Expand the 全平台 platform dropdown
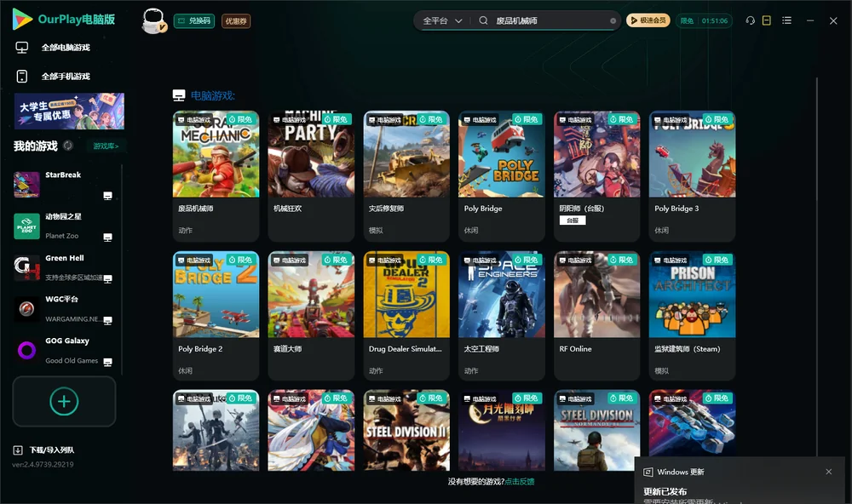This screenshot has width=852, height=504. (442, 20)
